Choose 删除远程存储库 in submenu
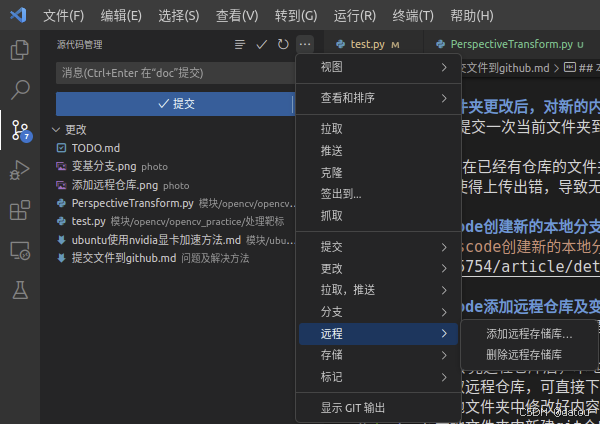 529,355
